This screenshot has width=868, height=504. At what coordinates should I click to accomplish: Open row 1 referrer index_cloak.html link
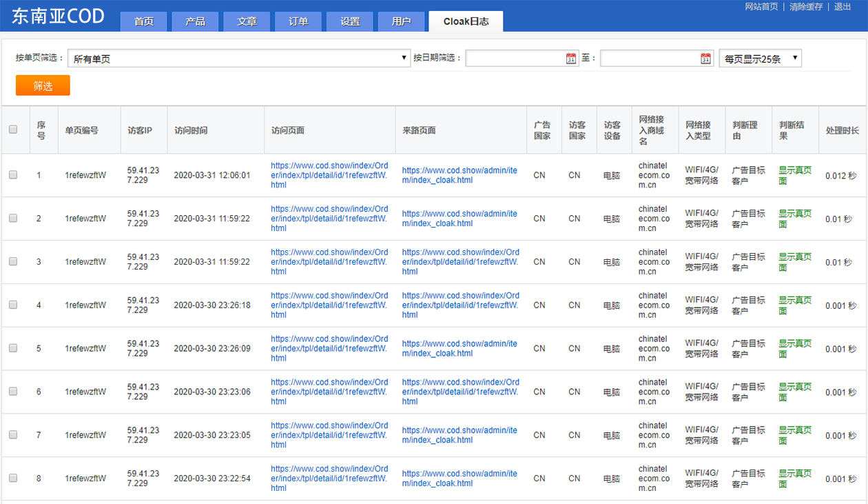pos(459,175)
